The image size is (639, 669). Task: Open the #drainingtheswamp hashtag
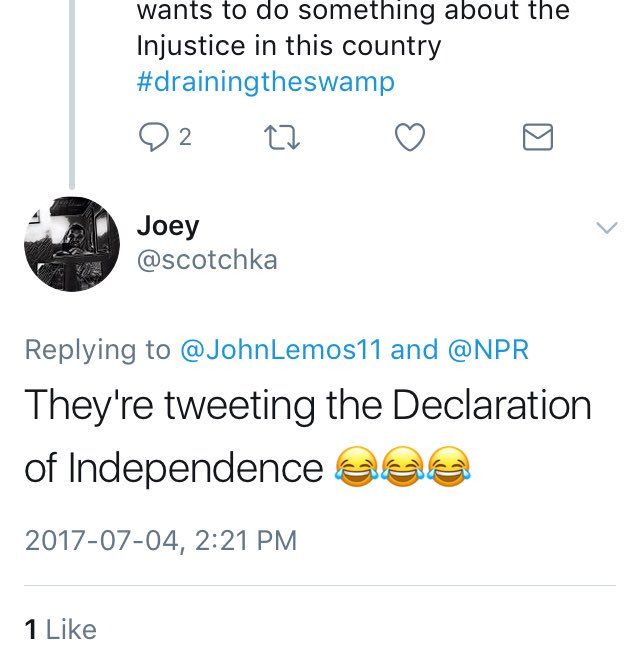(x=265, y=82)
